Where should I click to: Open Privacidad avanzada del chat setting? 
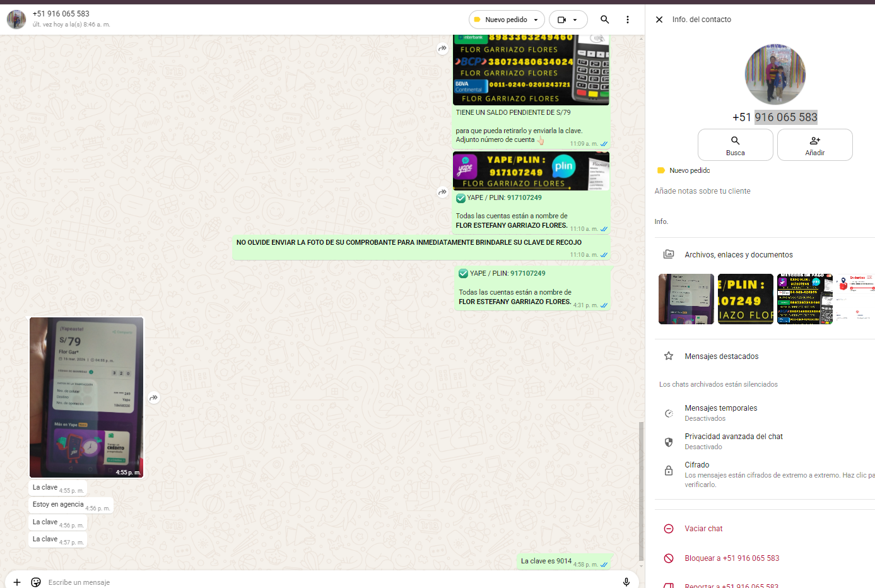click(733, 441)
